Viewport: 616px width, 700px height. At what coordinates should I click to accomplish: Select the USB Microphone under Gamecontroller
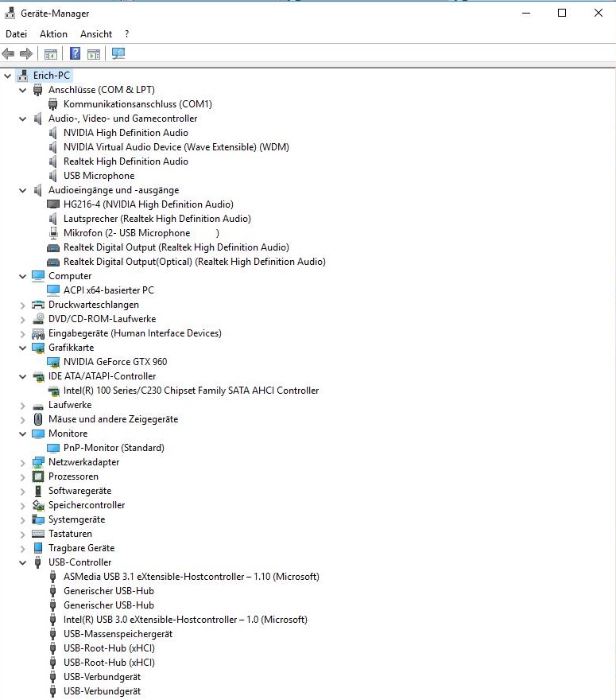[x=99, y=176]
